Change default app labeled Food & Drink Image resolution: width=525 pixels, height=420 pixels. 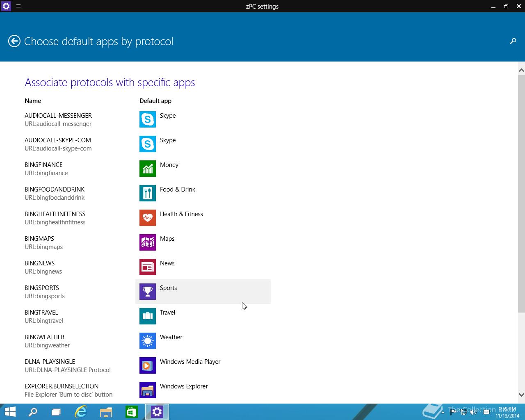(x=178, y=189)
